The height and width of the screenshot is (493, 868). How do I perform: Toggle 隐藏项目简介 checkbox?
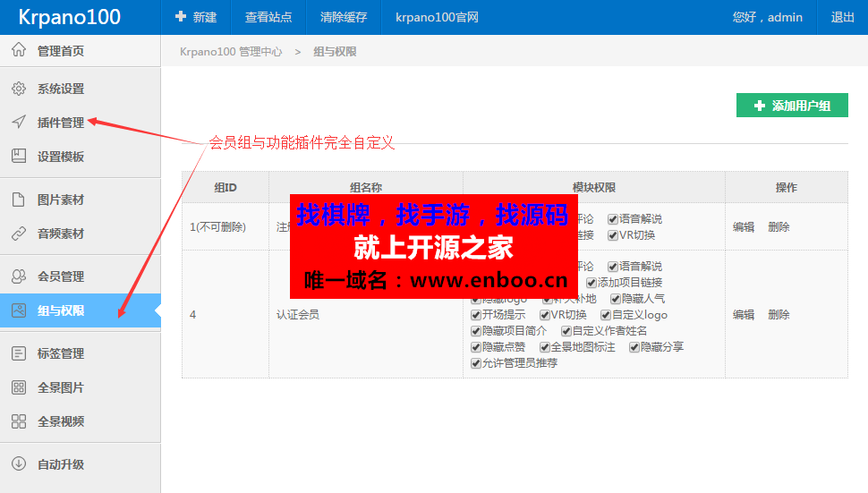pyautogui.click(x=475, y=331)
